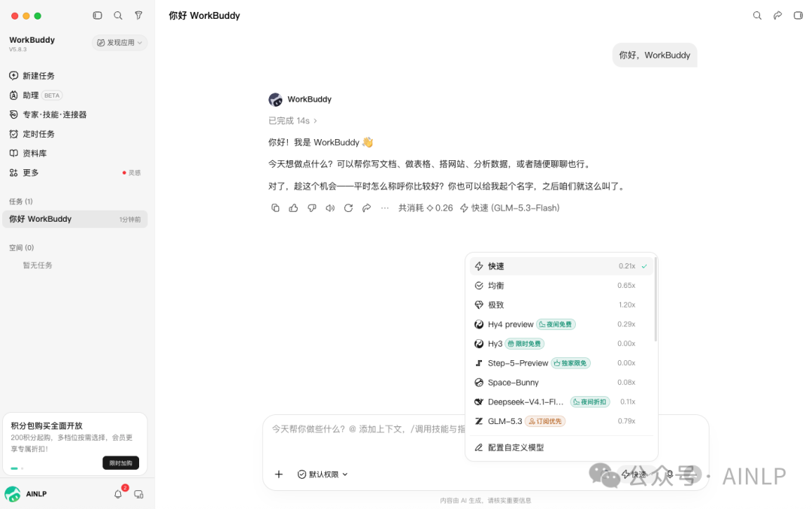The image size is (812, 509).
Task: Expand the 已完成 14s details
Action: 292,120
